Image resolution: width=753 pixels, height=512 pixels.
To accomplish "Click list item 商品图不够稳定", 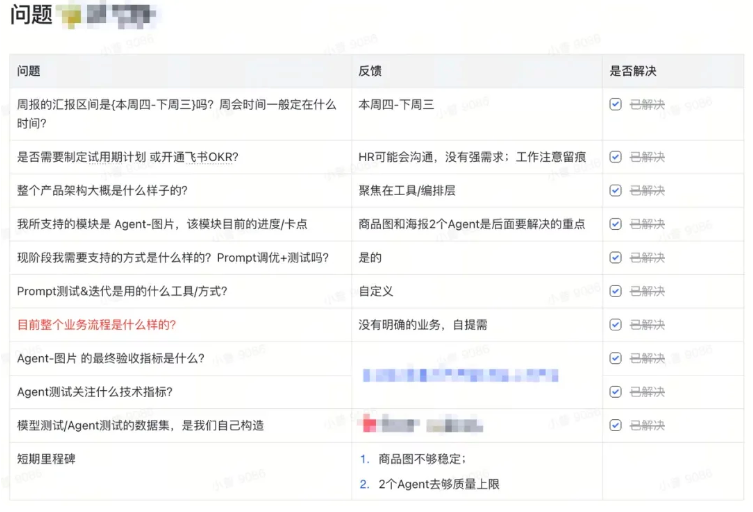I will (x=422, y=459).
